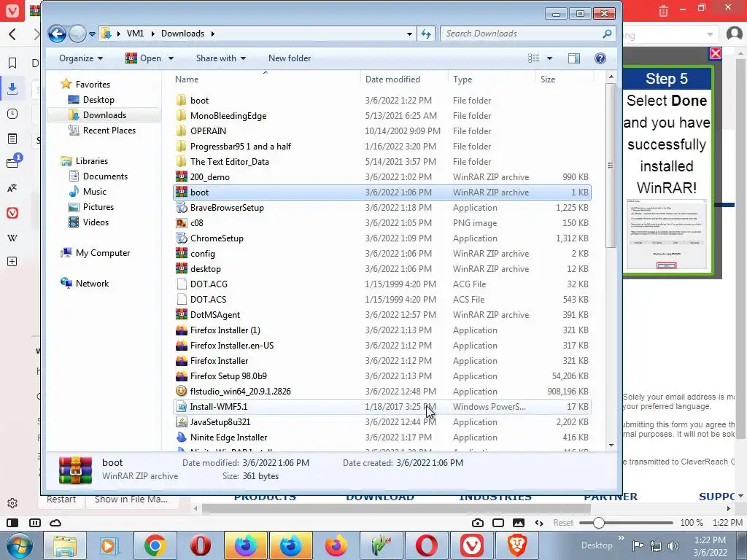Open the address bar history dropdown
Image resolution: width=747 pixels, height=560 pixels.
click(409, 34)
